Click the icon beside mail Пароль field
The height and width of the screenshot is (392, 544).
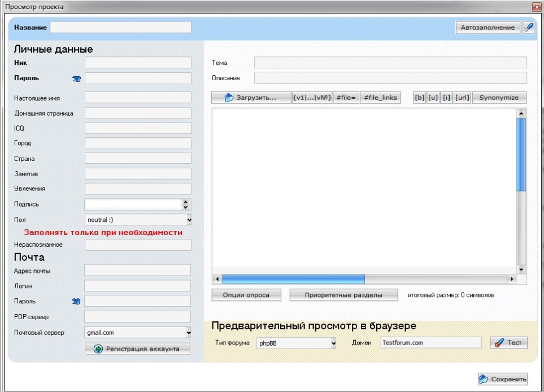click(x=76, y=302)
